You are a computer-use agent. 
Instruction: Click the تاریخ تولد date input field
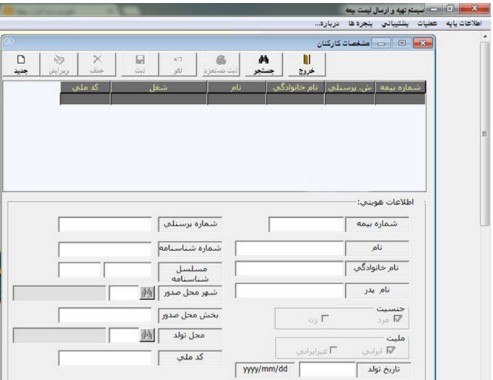(x=327, y=370)
